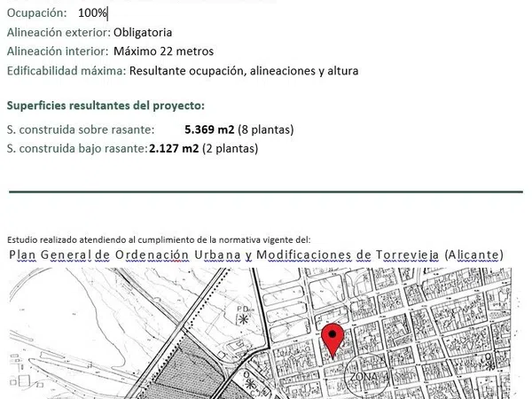The width and height of the screenshot is (532, 399).
Task: Place cursor after the 100% occupancy value
Action: tap(108, 13)
